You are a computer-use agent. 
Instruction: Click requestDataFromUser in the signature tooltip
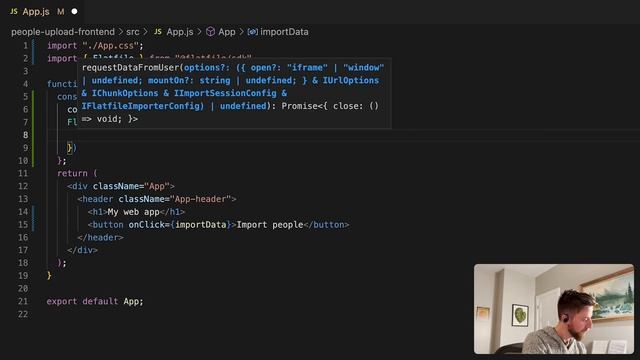(x=131, y=68)
